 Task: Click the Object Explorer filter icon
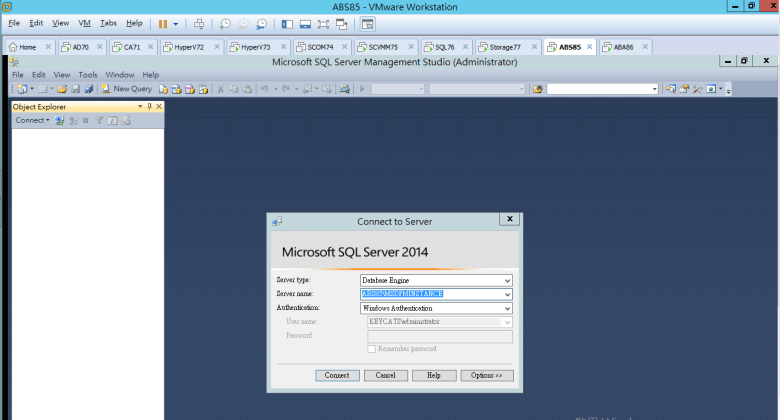click(x=98, y=120)
